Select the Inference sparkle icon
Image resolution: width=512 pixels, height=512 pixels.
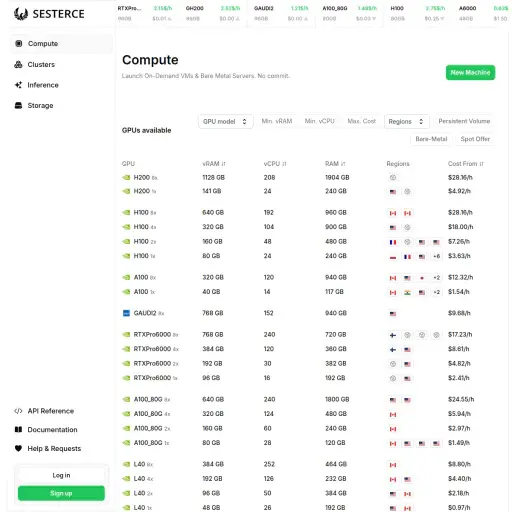18,85
